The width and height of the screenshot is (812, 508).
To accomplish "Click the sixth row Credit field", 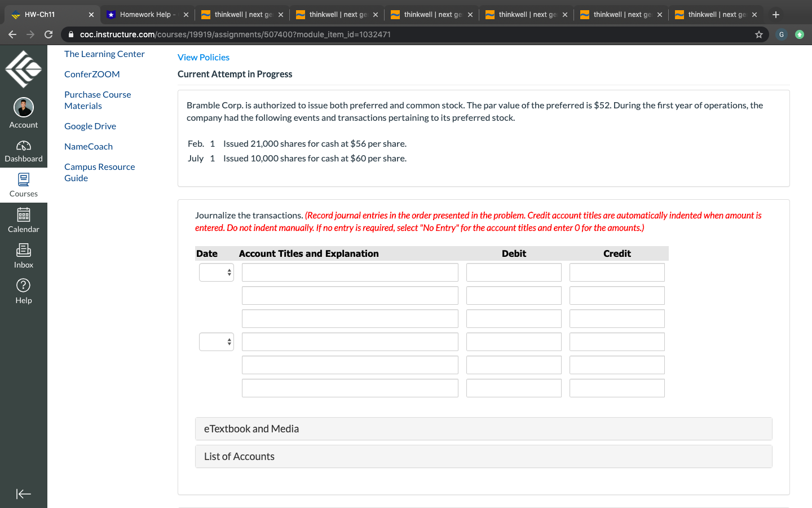I will click(617, 388).
